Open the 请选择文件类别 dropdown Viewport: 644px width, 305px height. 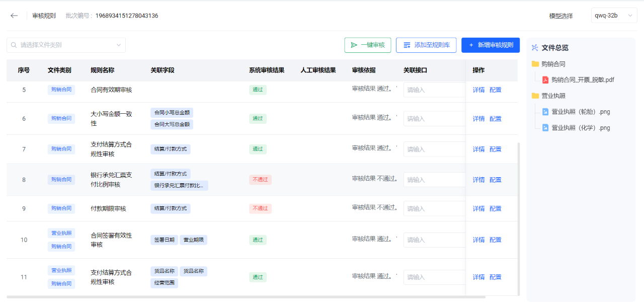[66, 45]
